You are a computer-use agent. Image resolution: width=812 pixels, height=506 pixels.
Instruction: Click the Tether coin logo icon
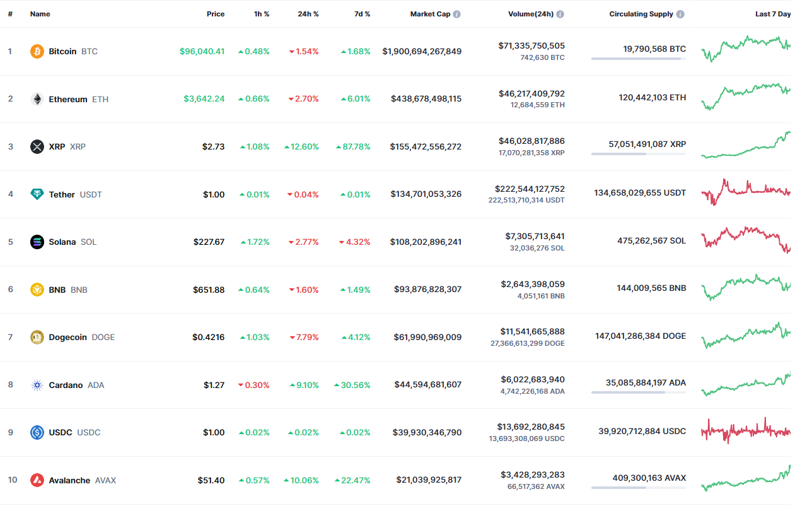tap(37, 194)
